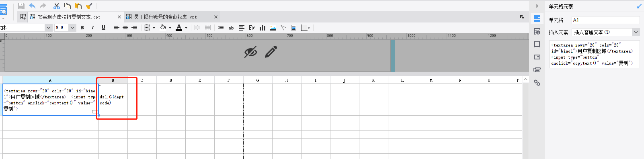Open the background fill color dropdown arrow
Screen dimensions: 644x159
click(170, 28)
